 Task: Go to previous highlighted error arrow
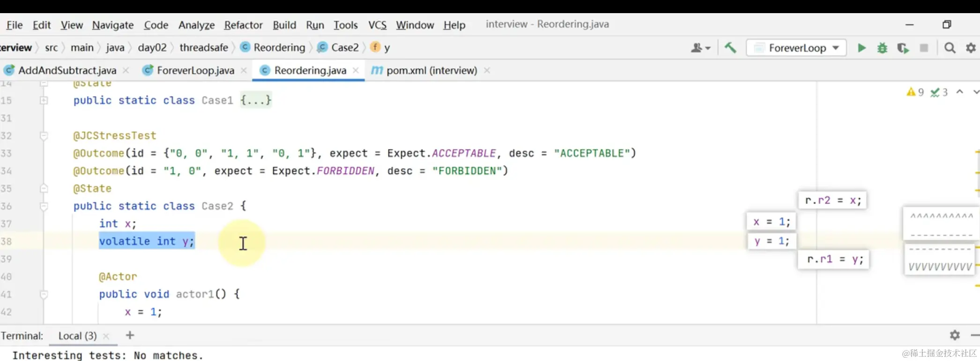coord(960,92)
